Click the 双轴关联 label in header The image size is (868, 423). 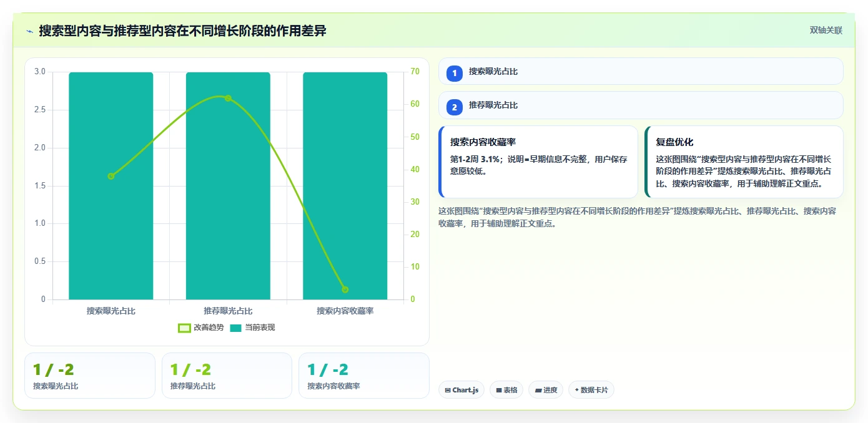click(826, 31)
